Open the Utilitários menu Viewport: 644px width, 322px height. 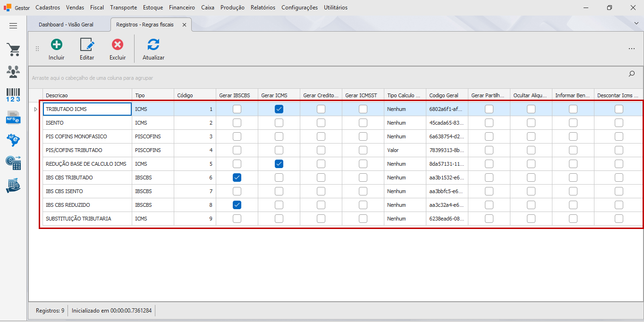(x=336, y=8)
